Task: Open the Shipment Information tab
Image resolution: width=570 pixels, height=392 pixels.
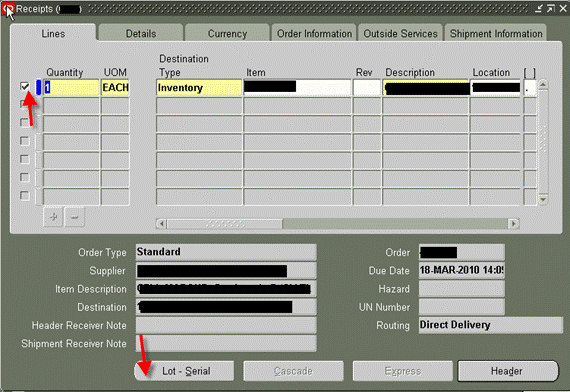Action: click(x=496, y=33)
